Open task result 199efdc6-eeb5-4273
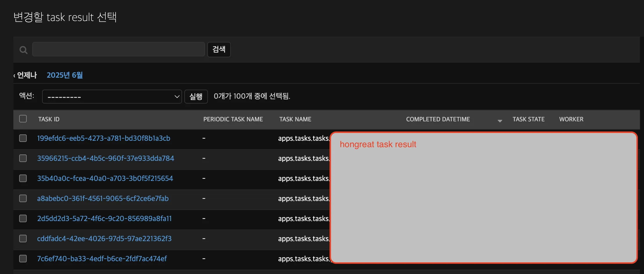Screen dimensions: 644x274 click(104, 138)
